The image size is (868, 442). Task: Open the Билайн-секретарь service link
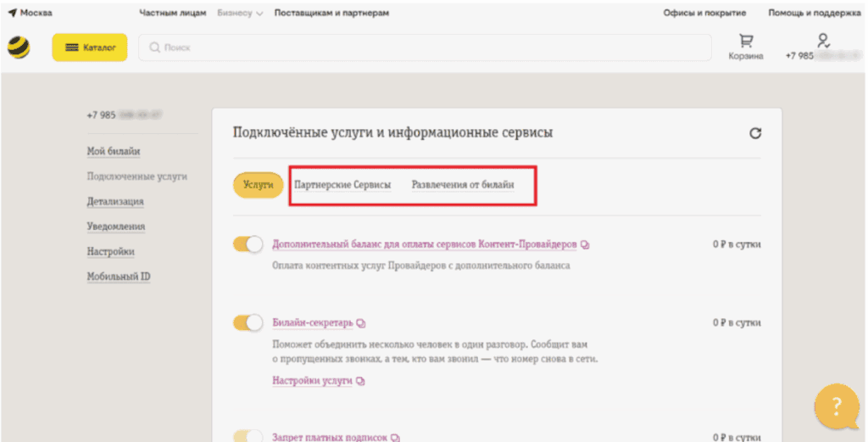click(x=313, y=323)
